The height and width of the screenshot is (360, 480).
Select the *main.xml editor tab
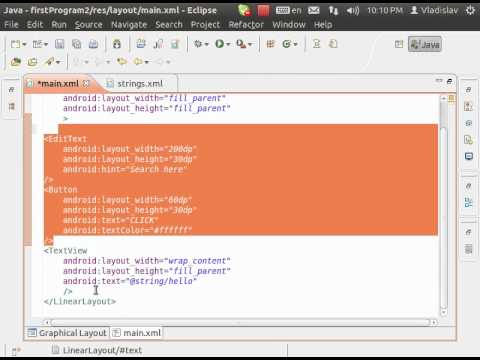[x=58, y=83]
